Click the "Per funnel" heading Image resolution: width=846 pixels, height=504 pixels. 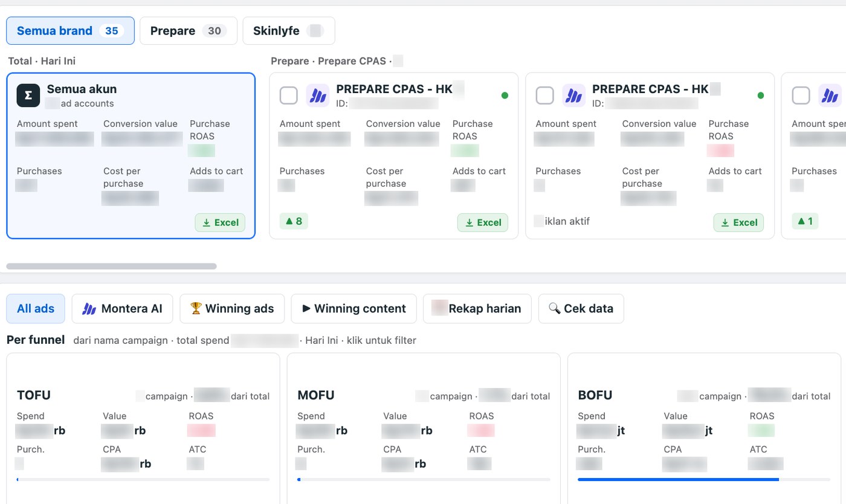click(36, 340)
